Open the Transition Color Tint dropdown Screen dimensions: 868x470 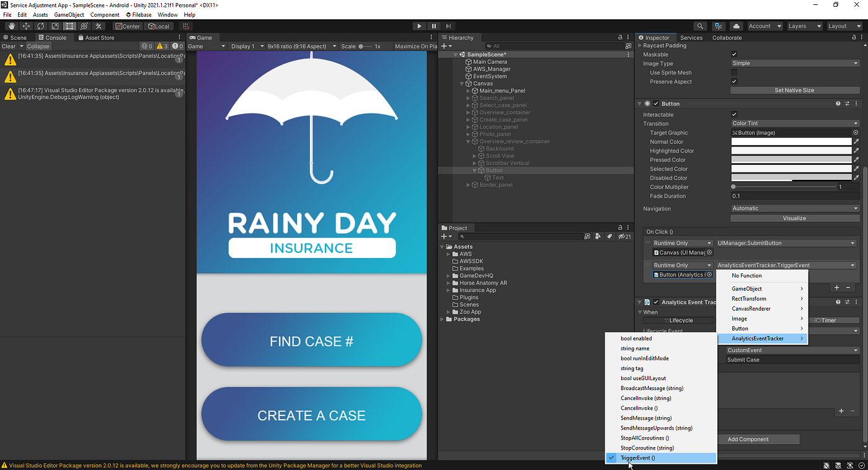[795, 123]
